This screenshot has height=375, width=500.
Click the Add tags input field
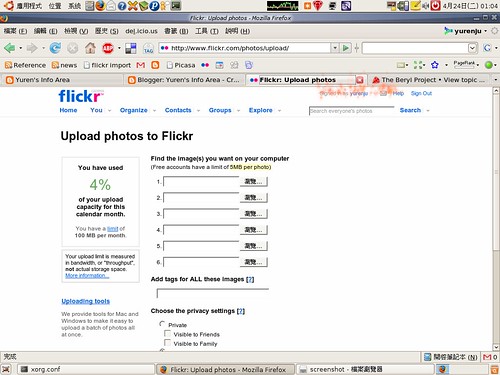213,293
